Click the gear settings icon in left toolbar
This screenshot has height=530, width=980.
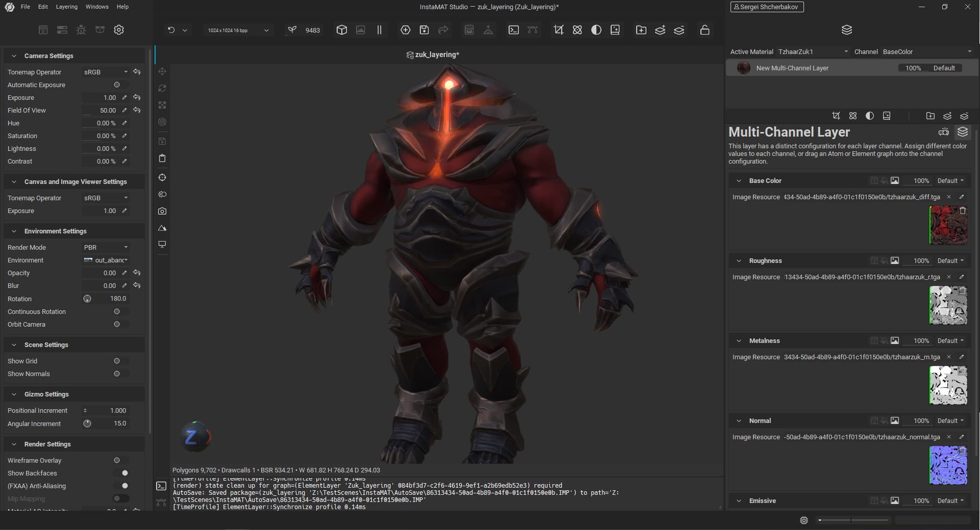119,30
